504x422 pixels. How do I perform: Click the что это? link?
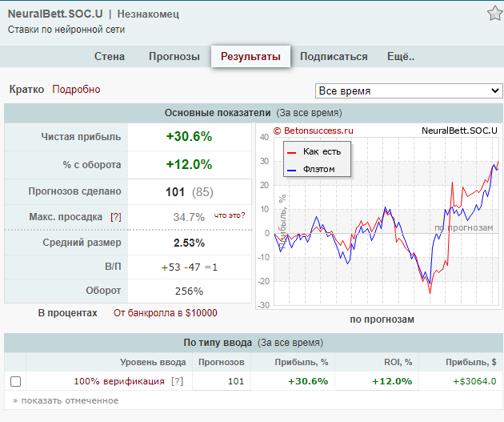click(x=230, y=215)
